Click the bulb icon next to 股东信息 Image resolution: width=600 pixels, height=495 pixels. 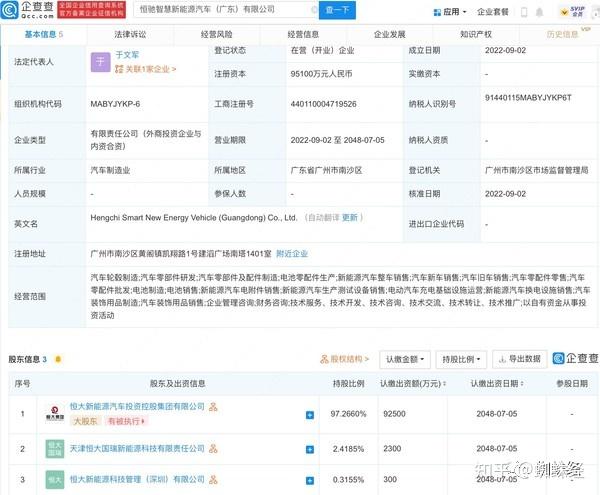pyautogui.click(x=58, y=359)
